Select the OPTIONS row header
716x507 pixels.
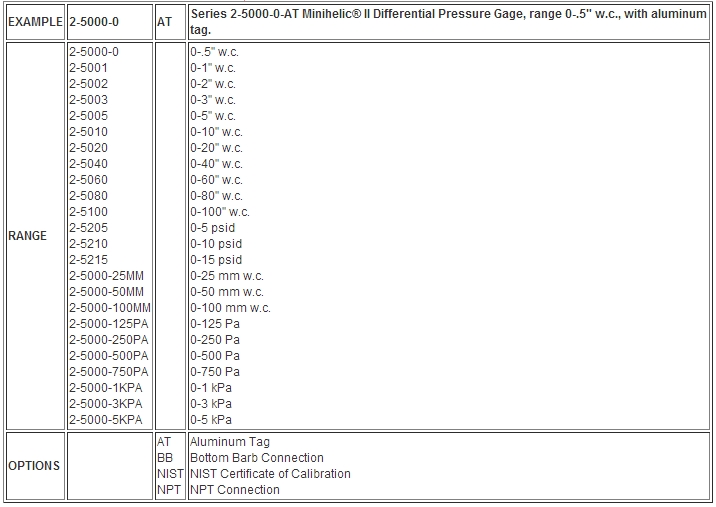34,466
